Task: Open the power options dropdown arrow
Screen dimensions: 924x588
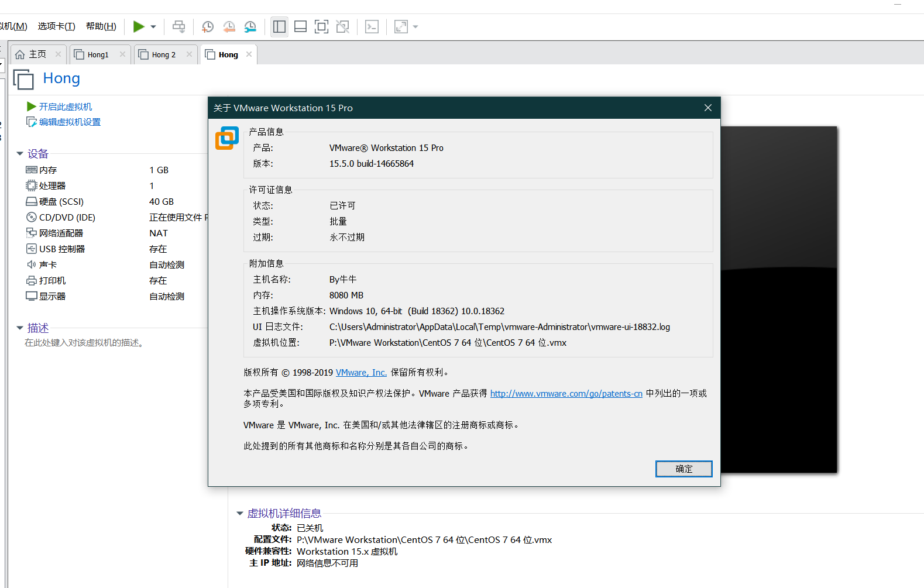Action: pos(153,27)
